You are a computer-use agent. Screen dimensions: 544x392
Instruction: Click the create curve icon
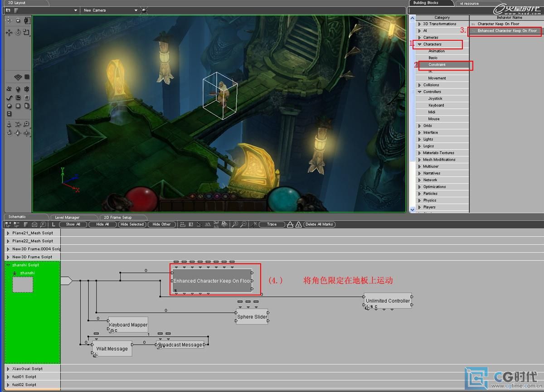tap(9, 97)
